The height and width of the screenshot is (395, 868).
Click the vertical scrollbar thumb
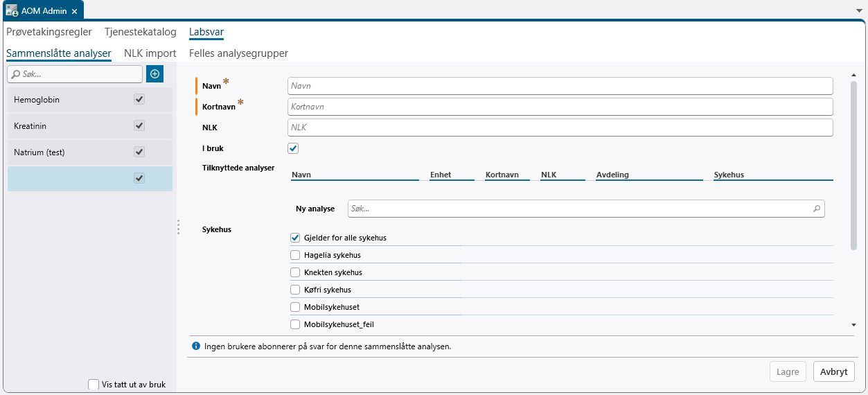pos(853,164)
